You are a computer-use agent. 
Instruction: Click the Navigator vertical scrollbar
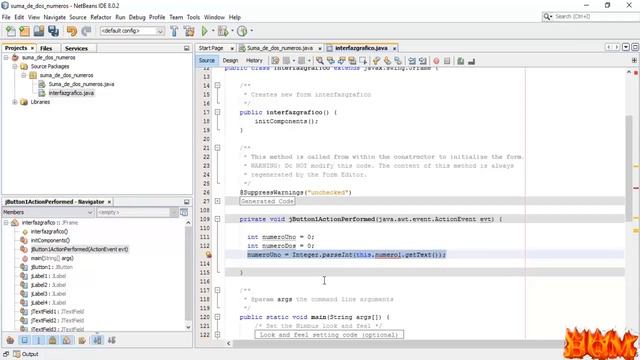(188, 274)
